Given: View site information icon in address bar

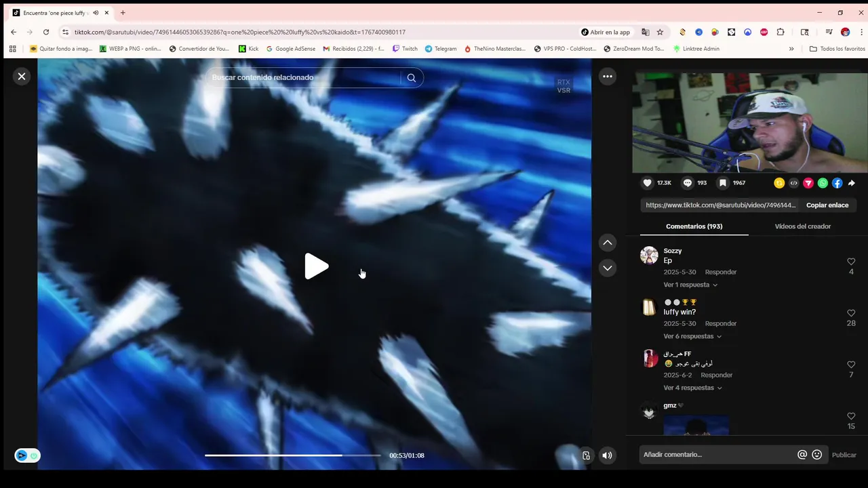Looking at the screenshot, I should (65, 32).
